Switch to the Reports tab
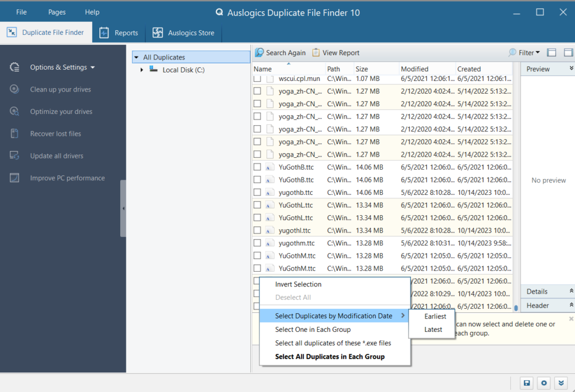575x392 pixels. tap(119, 33)
